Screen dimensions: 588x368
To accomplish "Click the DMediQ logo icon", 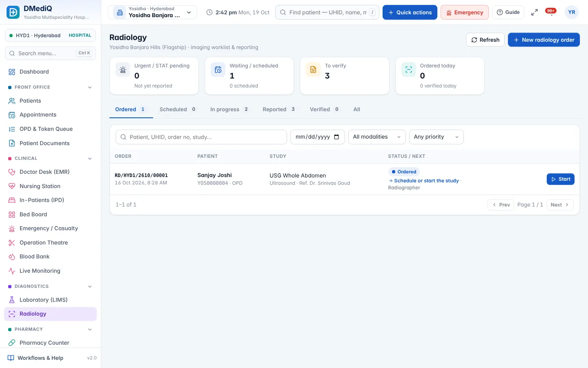I will [13, 12].
